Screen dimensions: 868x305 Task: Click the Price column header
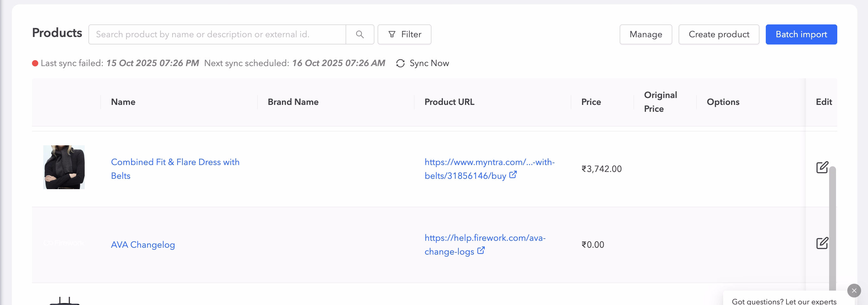[x=591, y=102]
